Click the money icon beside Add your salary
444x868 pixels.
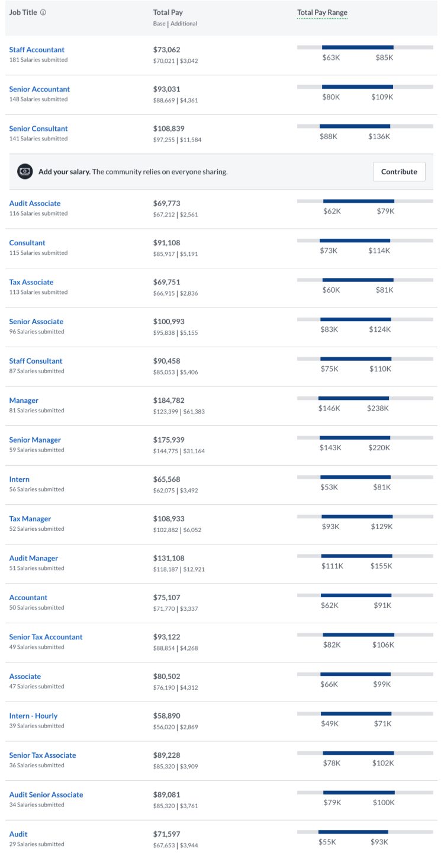[25, 172]
